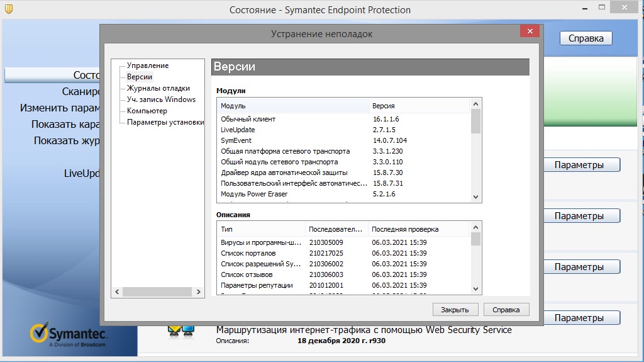This screenshot has width=644, height=362.
Task: Click the Symantec logo in the main window
Action: [x=68, y=334]
